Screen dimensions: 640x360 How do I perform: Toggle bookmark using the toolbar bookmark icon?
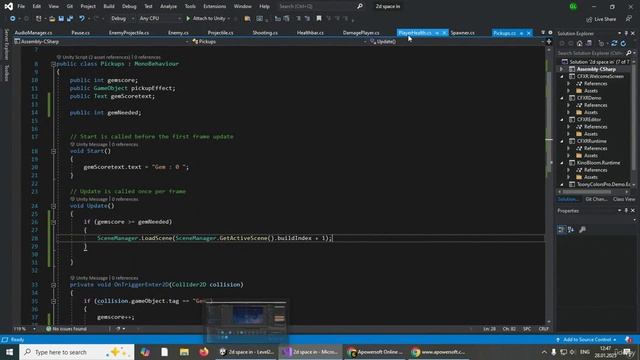coord(319,19)
